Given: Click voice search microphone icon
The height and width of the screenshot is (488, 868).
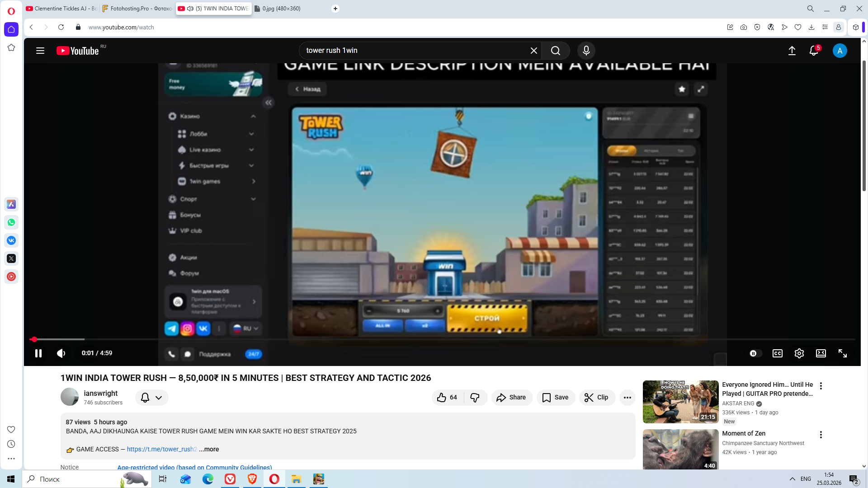Looking at the screenshot, I should 586,51.
